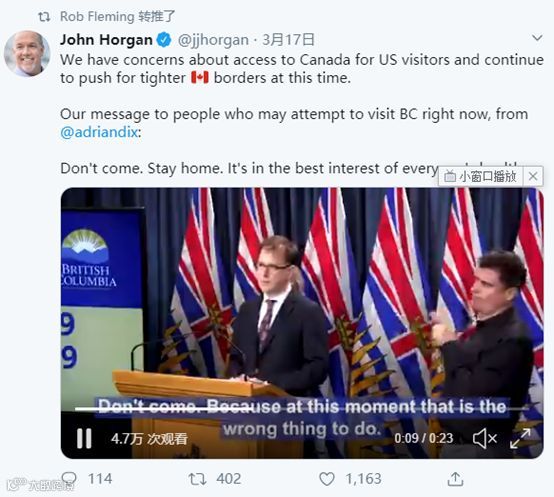Retweet John Horgan's post
The height and width of the screenshot is (497, 554).
(197, 479)
